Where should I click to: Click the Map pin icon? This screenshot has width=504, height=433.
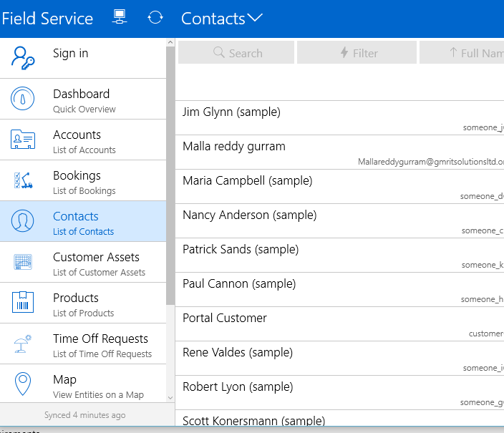[23, 384]
